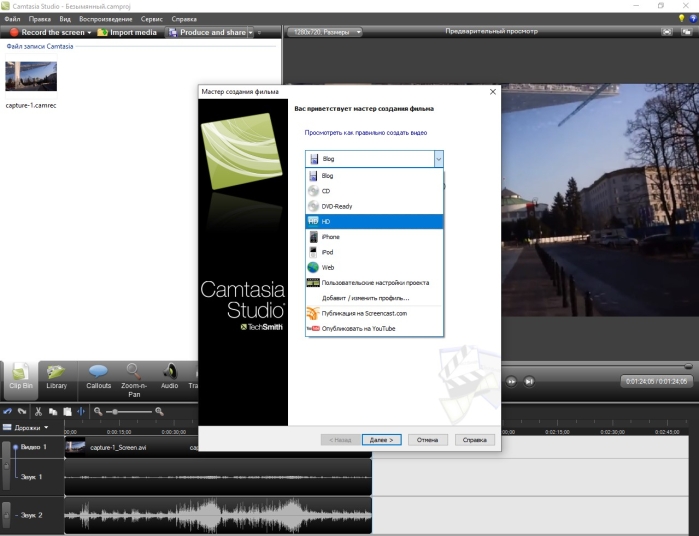Open the Zoom-n-Pan tab

134,381
